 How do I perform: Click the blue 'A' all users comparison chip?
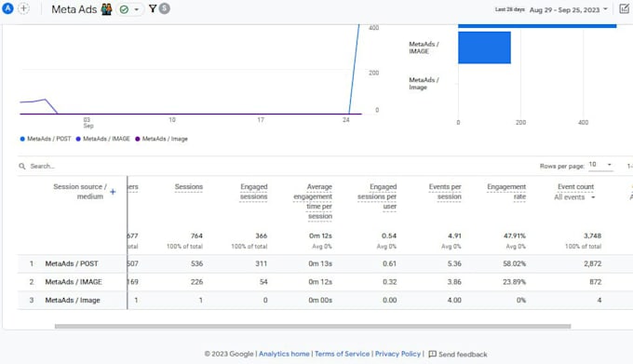(x=7, y=8)
